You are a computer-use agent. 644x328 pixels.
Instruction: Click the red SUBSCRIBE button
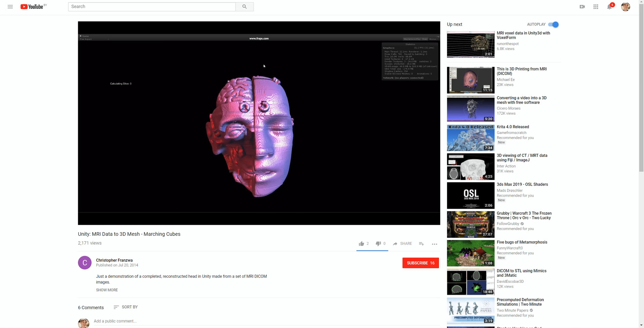[x=421, y=263]
